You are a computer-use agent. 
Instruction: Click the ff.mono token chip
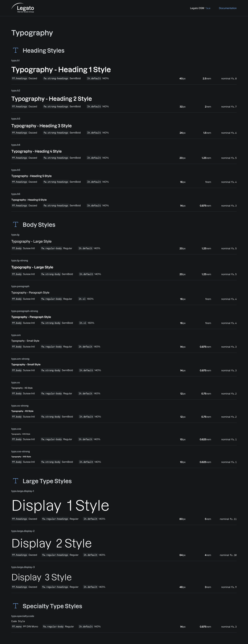point(17,626)
